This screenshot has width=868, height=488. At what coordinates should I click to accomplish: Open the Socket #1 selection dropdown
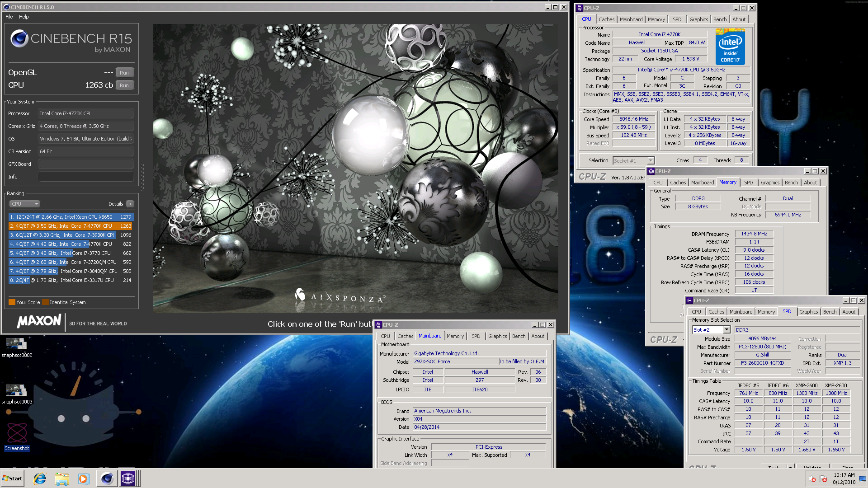[633, 160]
